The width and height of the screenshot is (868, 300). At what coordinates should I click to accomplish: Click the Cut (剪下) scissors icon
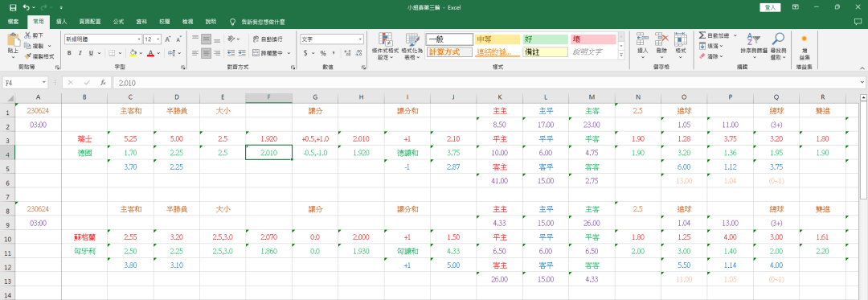[x=27, y=35]
